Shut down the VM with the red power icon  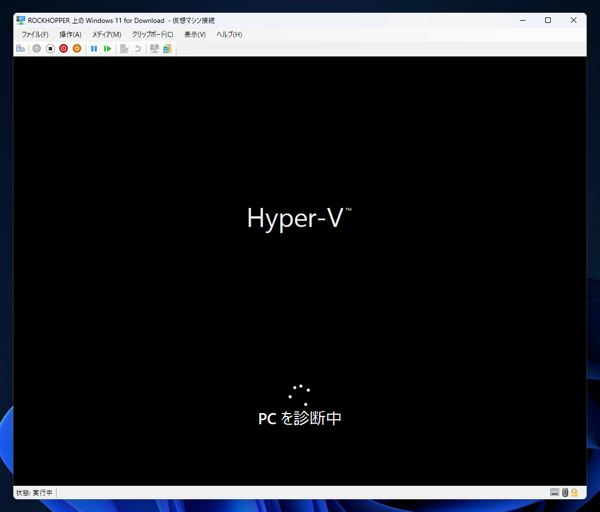[x=64, y=49]
